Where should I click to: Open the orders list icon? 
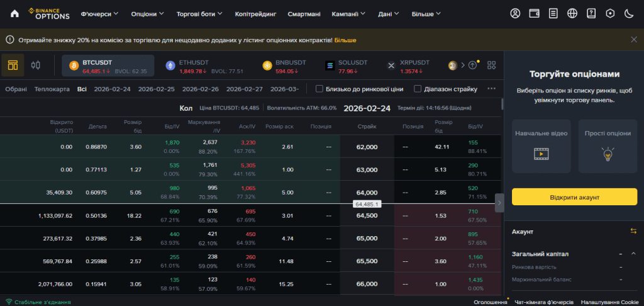tap(553, 14)
